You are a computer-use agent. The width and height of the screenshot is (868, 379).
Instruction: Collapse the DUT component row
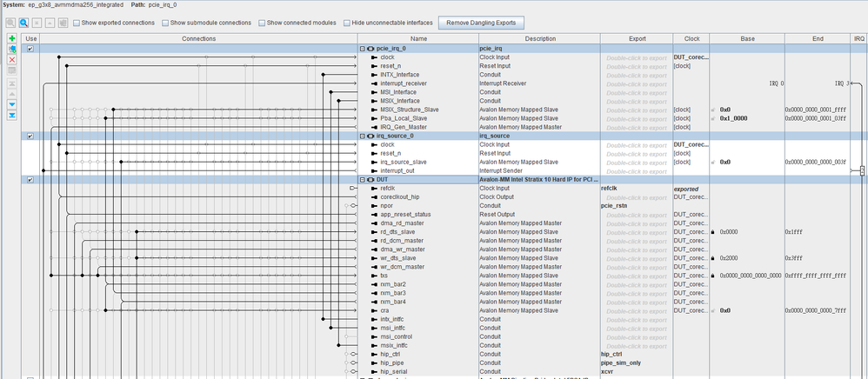tap(363, 179)
